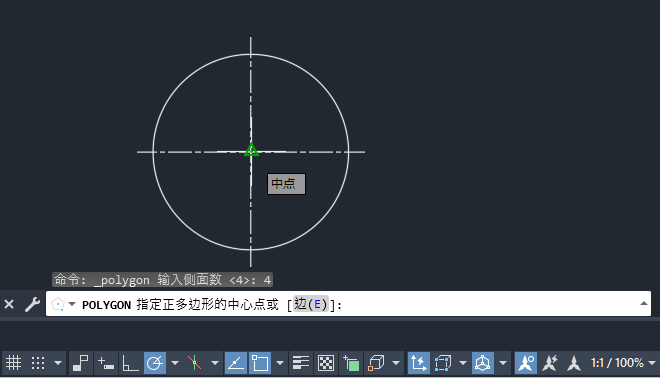Toggle infer constraints icon

(80, 362)
